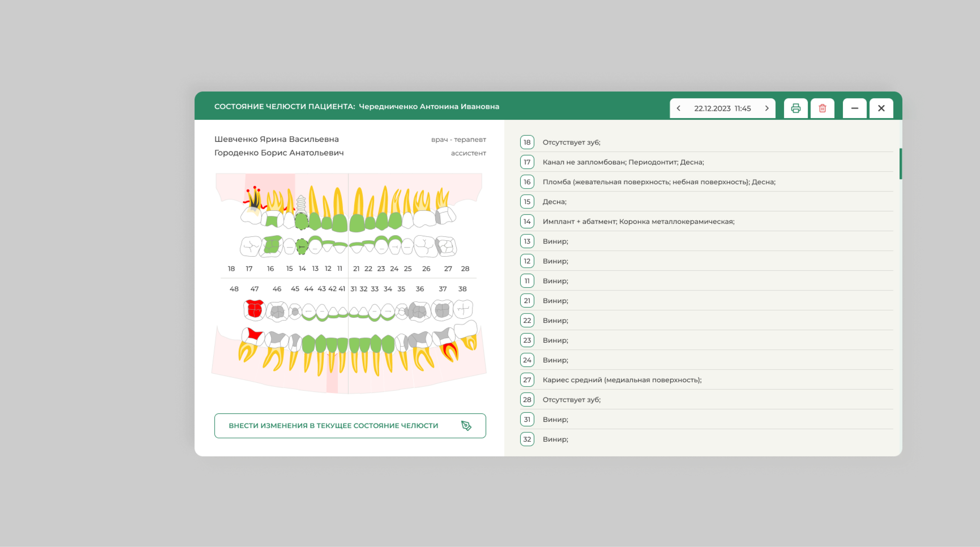
Task: Click number label 36 on lower jaw
Action: pos(420,289)
